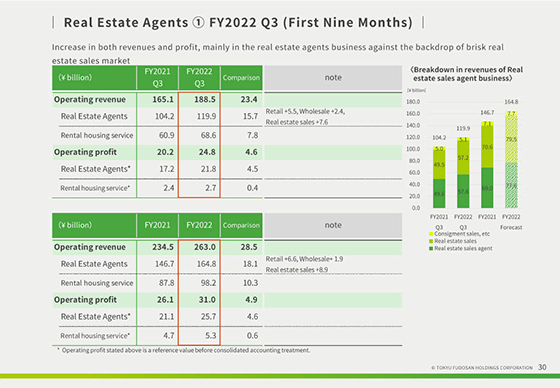The width and height of the screenshot is (560, 388).
Task: Select the 20.2 operating profit cell
Action: pos(165,152)
